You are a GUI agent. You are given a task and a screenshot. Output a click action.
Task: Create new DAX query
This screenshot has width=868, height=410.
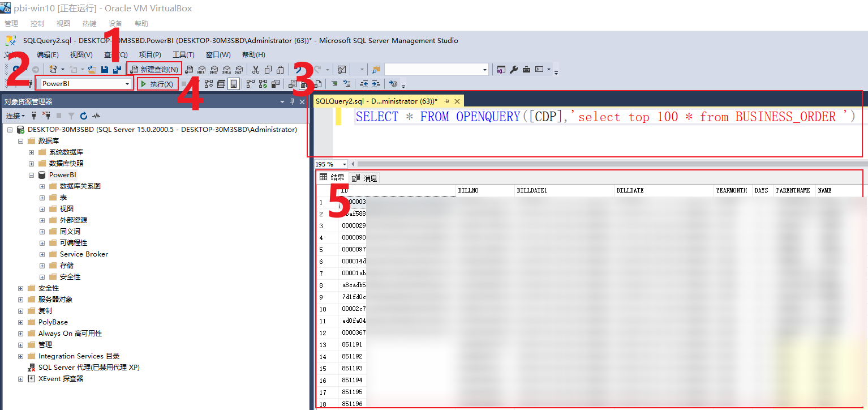pos(239,70)
